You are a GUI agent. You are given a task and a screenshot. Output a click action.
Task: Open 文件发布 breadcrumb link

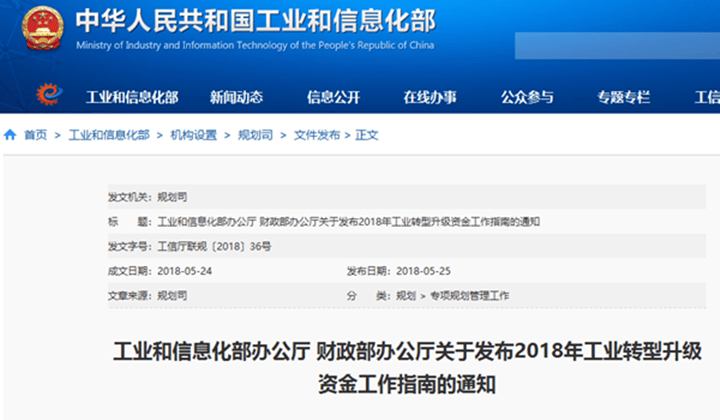pos(317,135)
